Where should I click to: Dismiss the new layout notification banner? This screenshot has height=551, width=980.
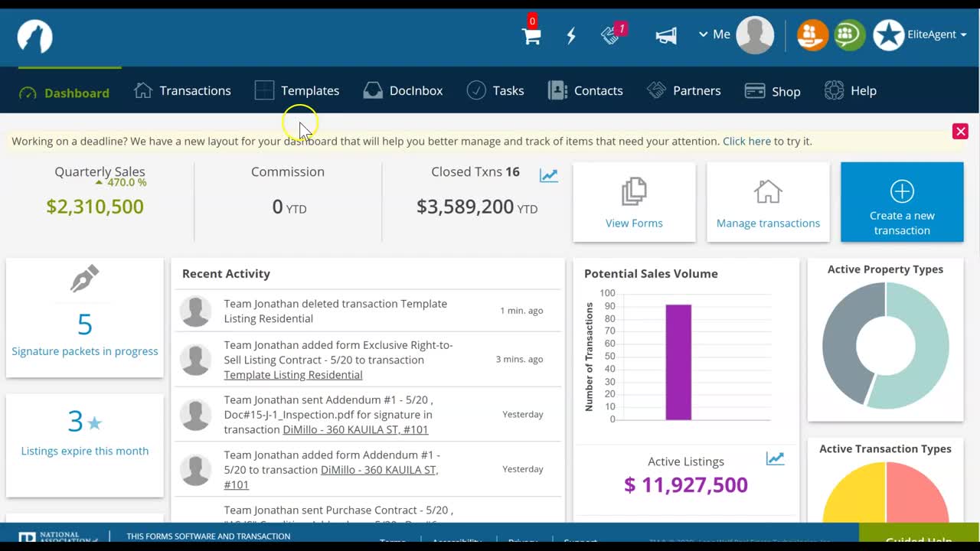click(x=960, y=132)
